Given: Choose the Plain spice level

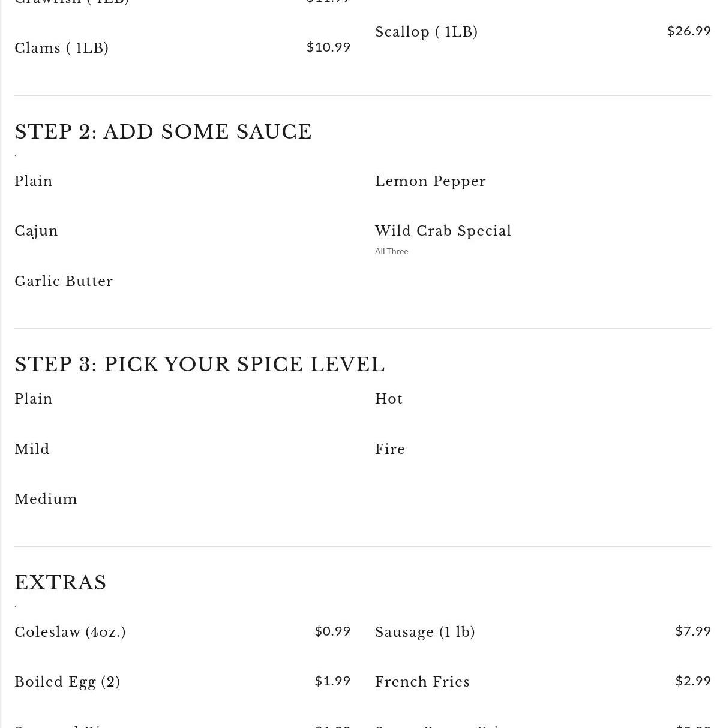Looking at the screenshot, I should point(34,399).
